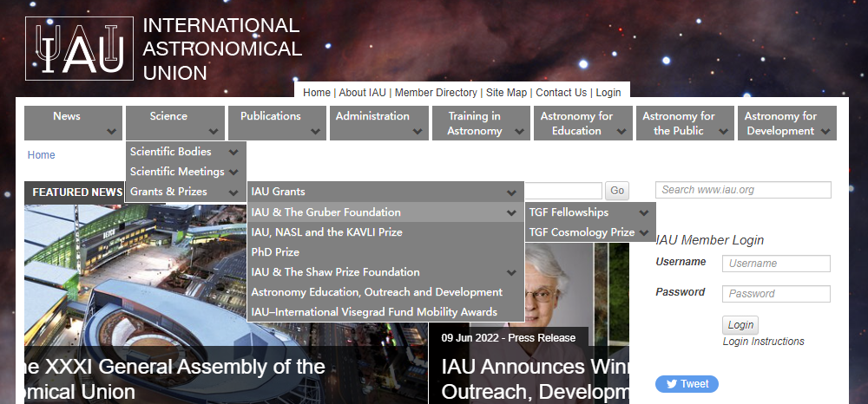
Task: Click chevron arrow in Administration menu
Action: click(418, 132)
